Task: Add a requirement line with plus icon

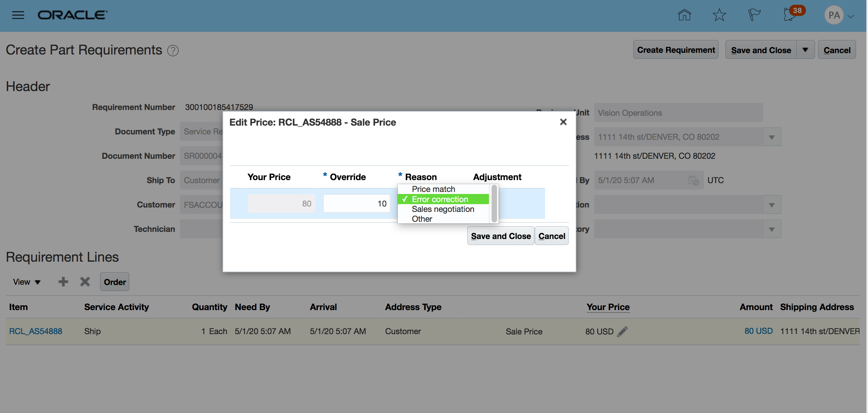Action: pos(63,282)
